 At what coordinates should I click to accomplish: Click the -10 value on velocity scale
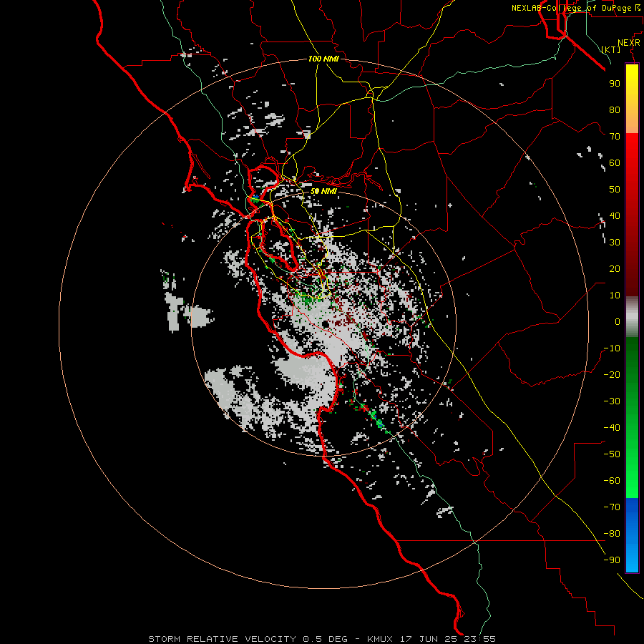pyautogui.click(x=612, y=348)
